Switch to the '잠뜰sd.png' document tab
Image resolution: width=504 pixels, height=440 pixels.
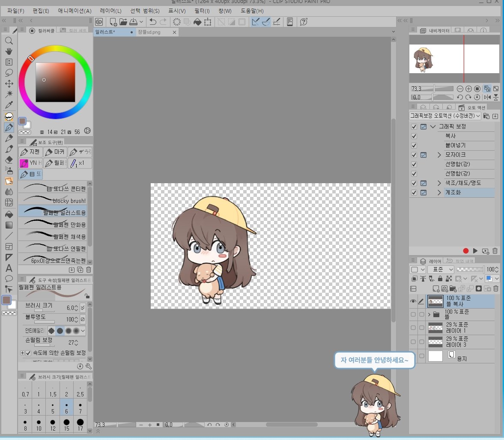pyautogui.click(x=149, y=32)
